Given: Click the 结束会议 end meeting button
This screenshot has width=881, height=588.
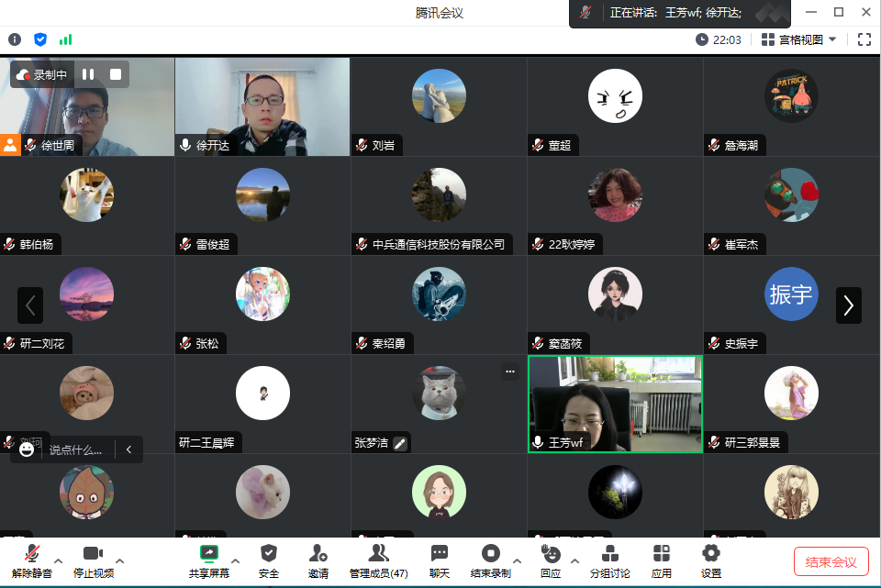Looking at the screenshot, I should point(831,561).
